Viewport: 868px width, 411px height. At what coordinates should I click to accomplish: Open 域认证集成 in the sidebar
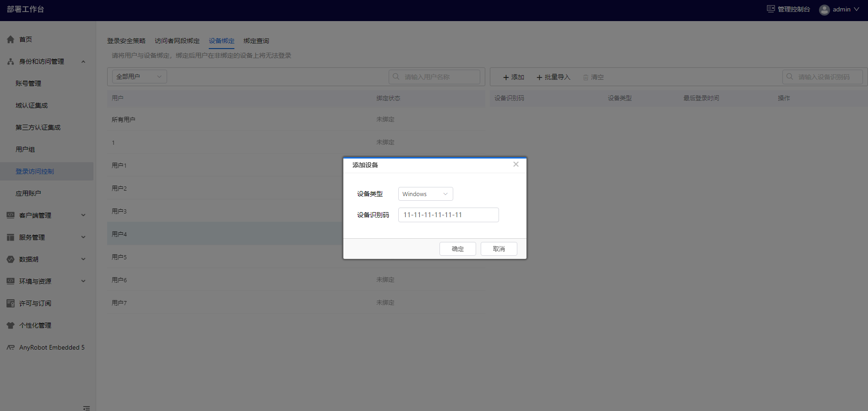[x=32, y=105]
